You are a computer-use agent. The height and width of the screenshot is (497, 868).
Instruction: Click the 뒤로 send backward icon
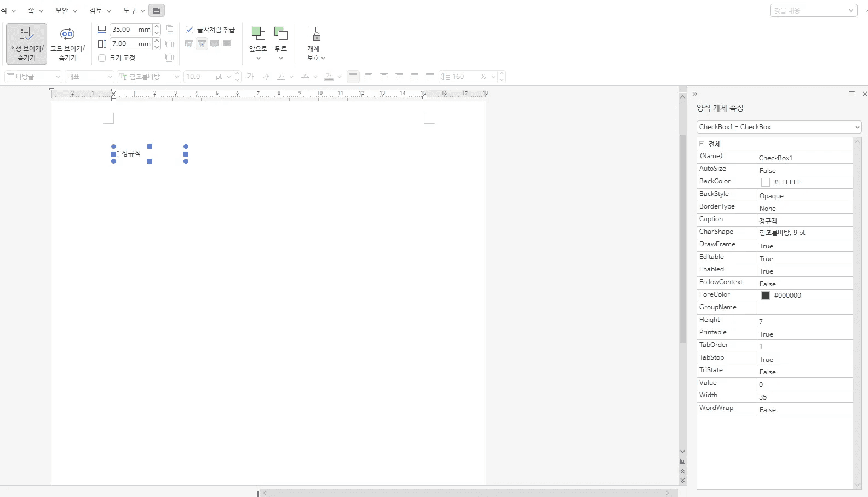tap(281, 34)
